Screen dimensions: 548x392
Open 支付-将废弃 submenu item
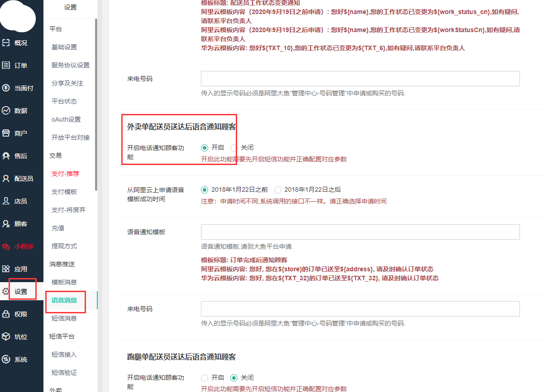(x=68, y=210)
